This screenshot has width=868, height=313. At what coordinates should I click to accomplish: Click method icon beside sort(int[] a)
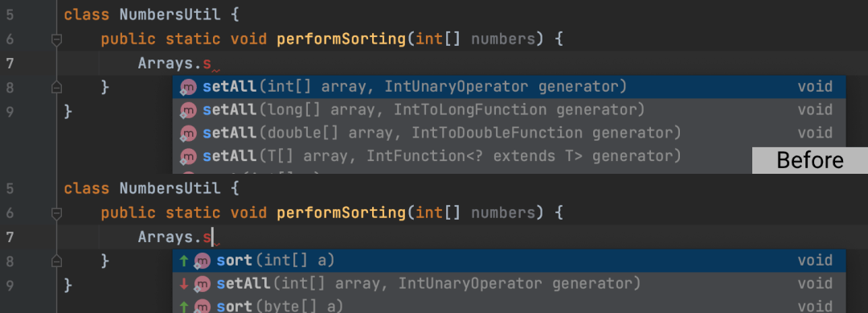tap(203, 261)
